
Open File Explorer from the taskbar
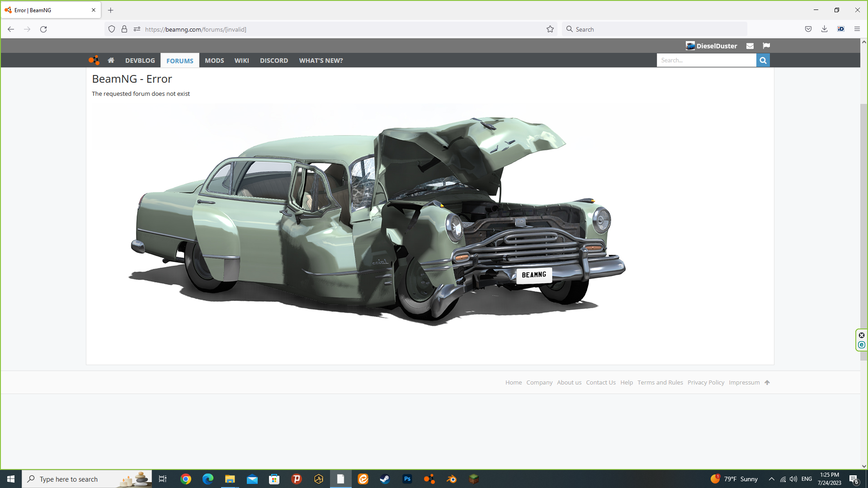click(230, 479)
